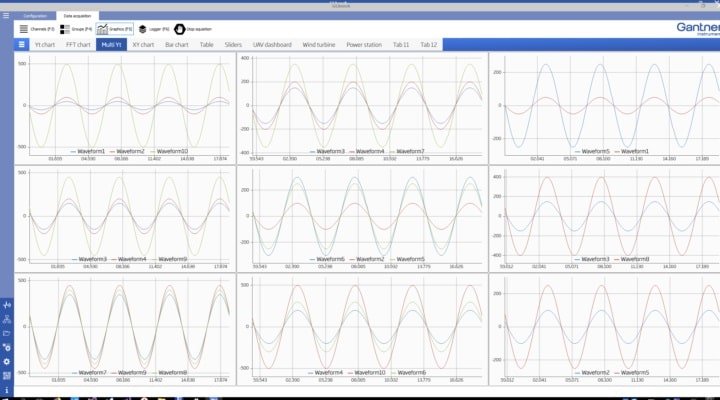Open settings via the single gear sidebar icon

(x=6, y=361)
